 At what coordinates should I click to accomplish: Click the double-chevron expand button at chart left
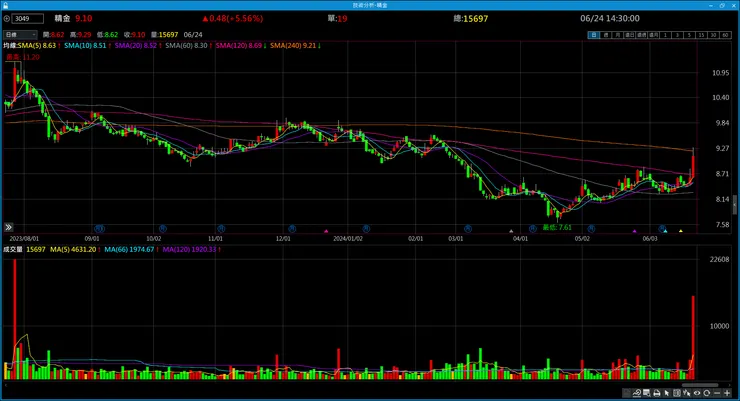[x=8, y=227]
